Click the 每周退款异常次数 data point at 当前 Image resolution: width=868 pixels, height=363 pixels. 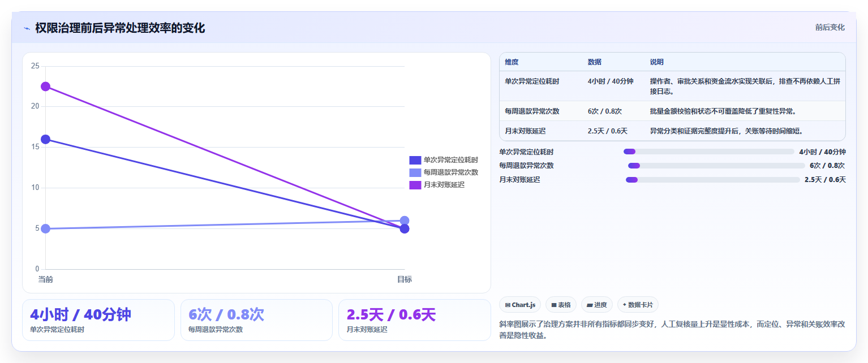coord(45,228)
